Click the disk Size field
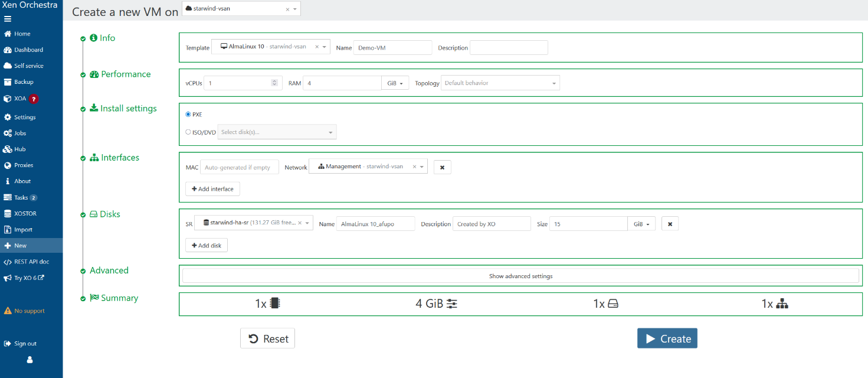 coord(589,224)
